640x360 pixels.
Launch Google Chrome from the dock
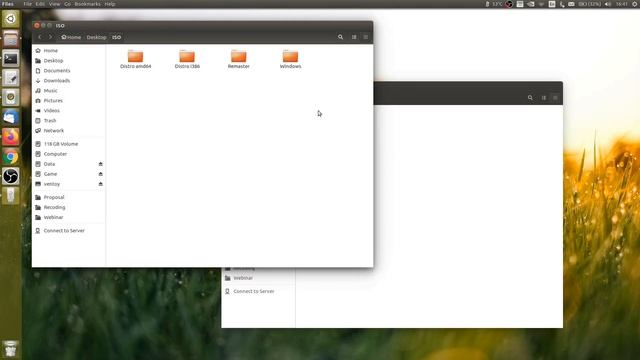[11, 156]
